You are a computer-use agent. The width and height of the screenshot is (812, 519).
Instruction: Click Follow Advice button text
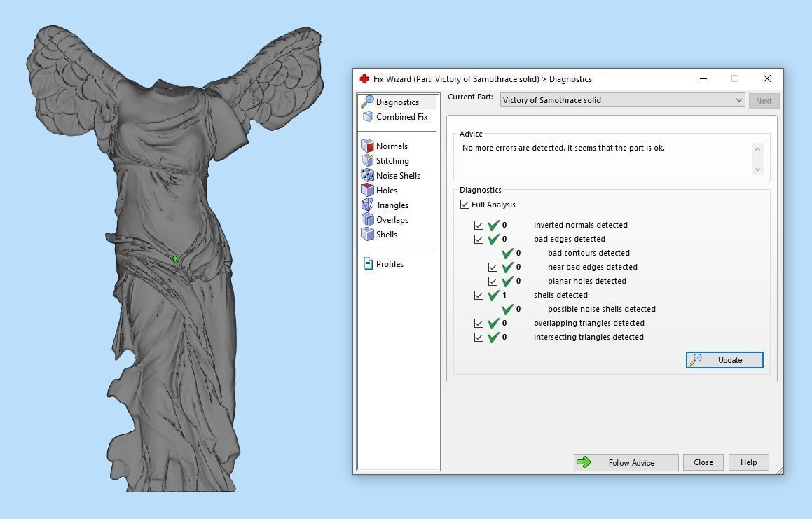(631, 462)
